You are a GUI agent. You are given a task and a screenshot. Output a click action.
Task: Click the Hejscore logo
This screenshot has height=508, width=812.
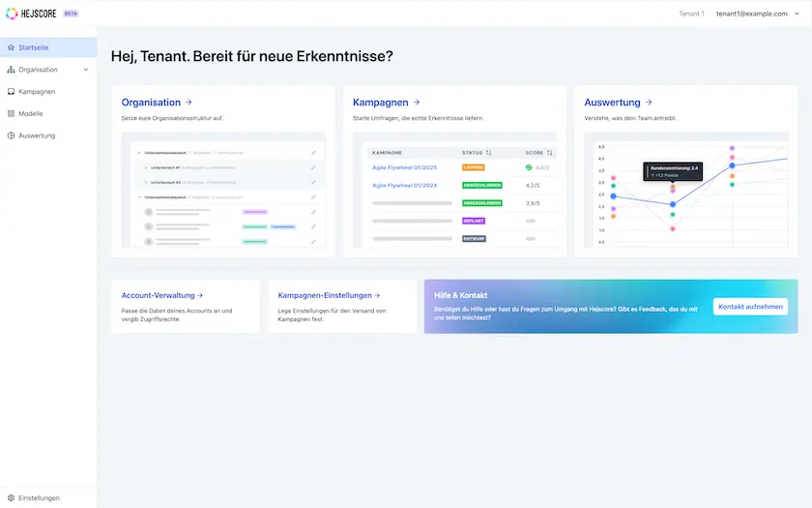(31, 14)
